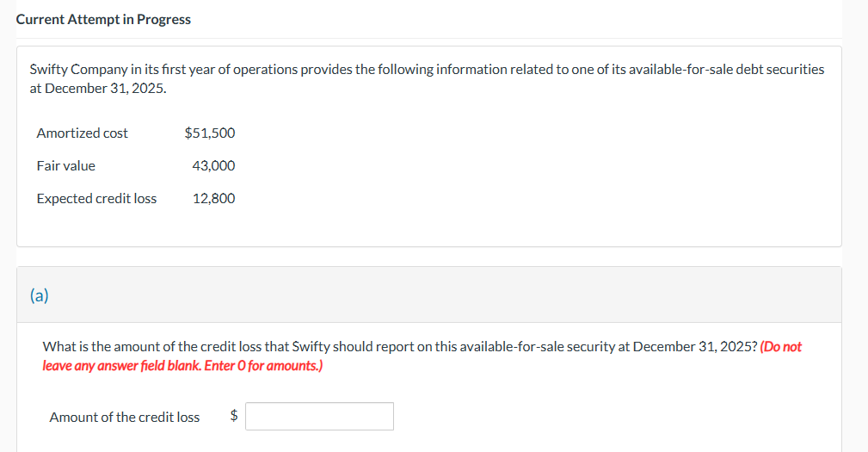This screenshot has height=452, width=868.
Task: Click the $51,500 amortized cost value
Action: (209, 133)
